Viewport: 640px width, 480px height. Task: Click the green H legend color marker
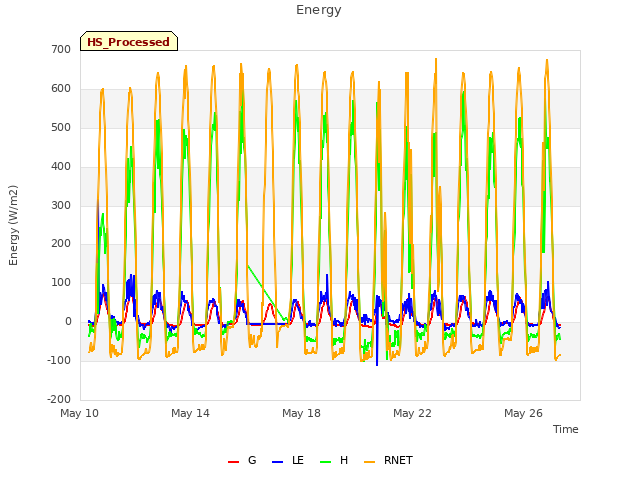pyautogui.click(x=325, y=462)
